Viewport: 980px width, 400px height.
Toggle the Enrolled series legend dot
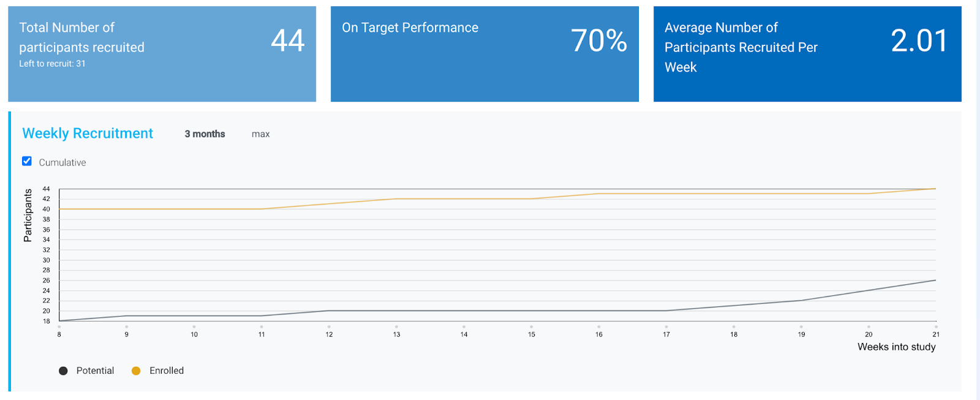pos(136,371)
